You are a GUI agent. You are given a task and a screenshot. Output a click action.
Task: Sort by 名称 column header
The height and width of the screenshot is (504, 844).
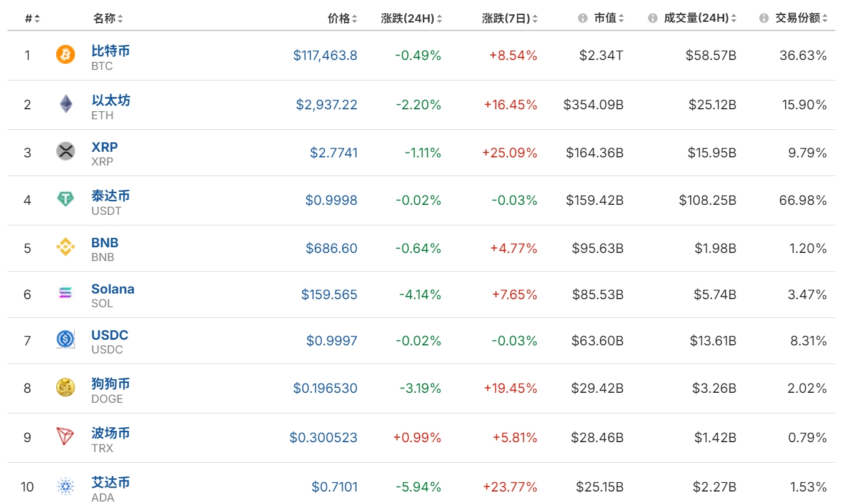coord(107,18)
